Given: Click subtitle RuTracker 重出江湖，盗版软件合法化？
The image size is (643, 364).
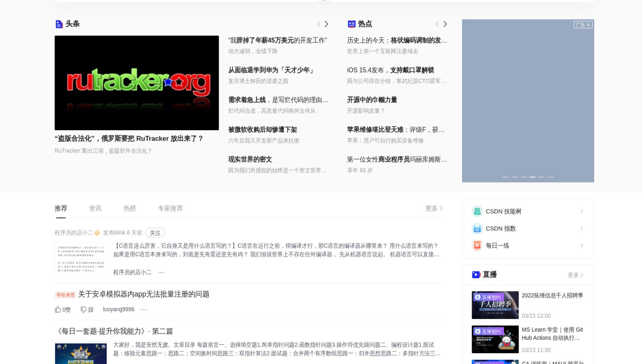Looking at the screenshot, I should [x=103, y=151].
